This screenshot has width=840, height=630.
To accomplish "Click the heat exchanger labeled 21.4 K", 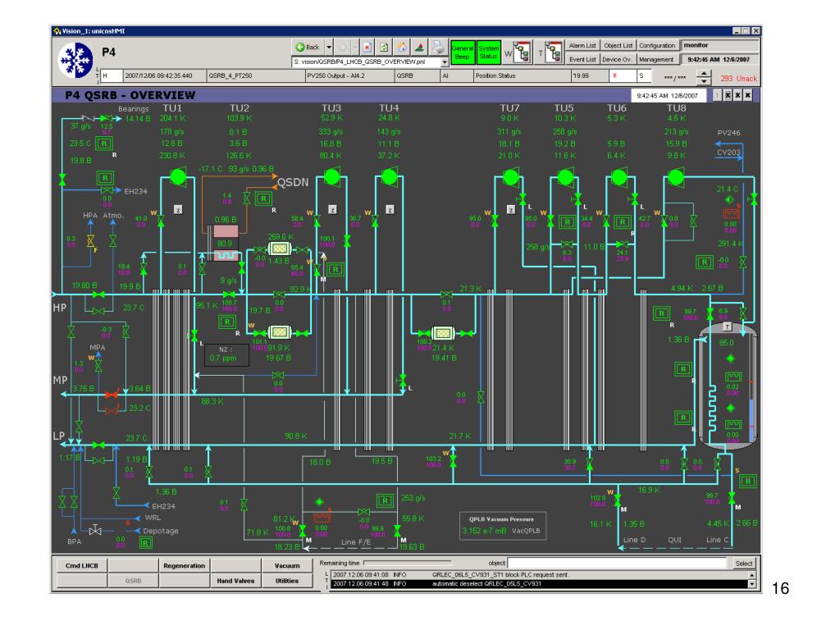I will point(442,333).
